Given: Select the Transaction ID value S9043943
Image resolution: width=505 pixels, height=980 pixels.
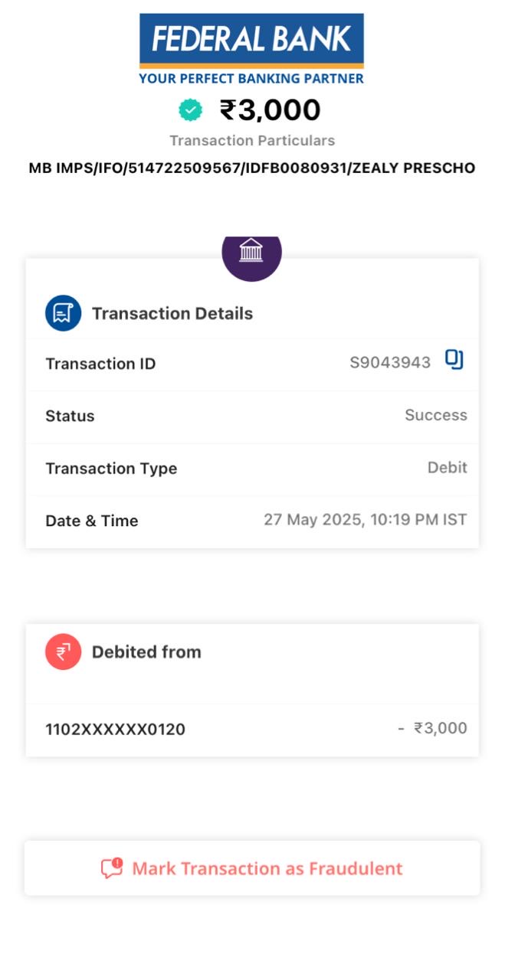Looking at the screenshot, I should (390, 363).
